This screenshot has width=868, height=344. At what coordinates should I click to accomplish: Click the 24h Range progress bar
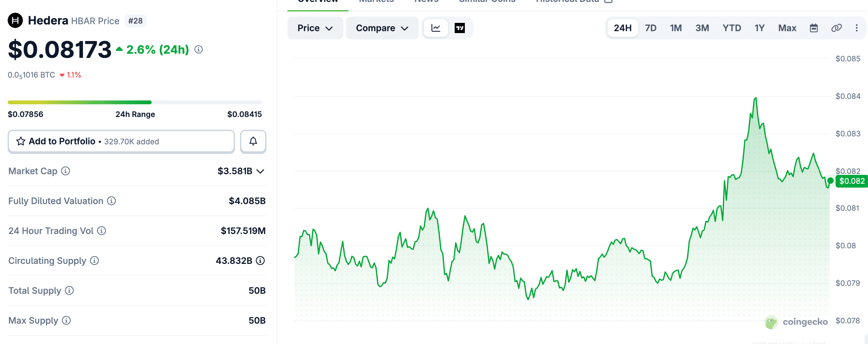click(x=135, y=102)
